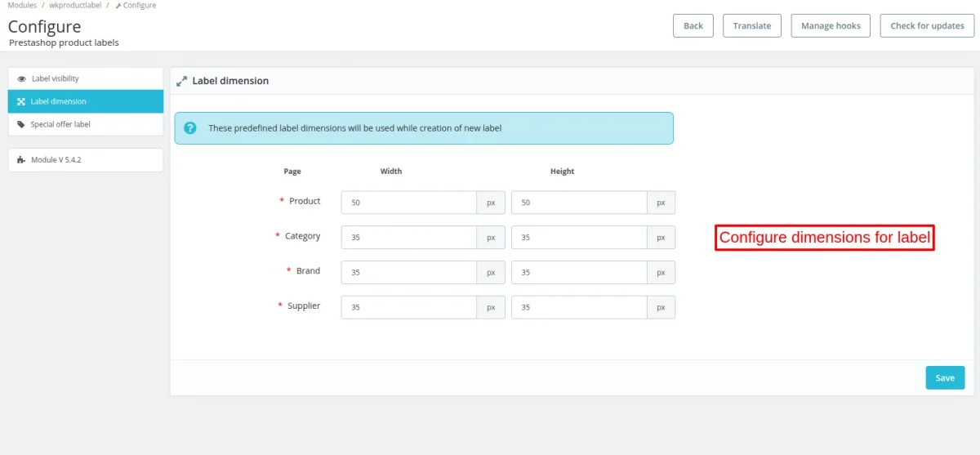Click the px unit of Category width
This screenshot has width=980, height=455.
[x=491, y=238]
